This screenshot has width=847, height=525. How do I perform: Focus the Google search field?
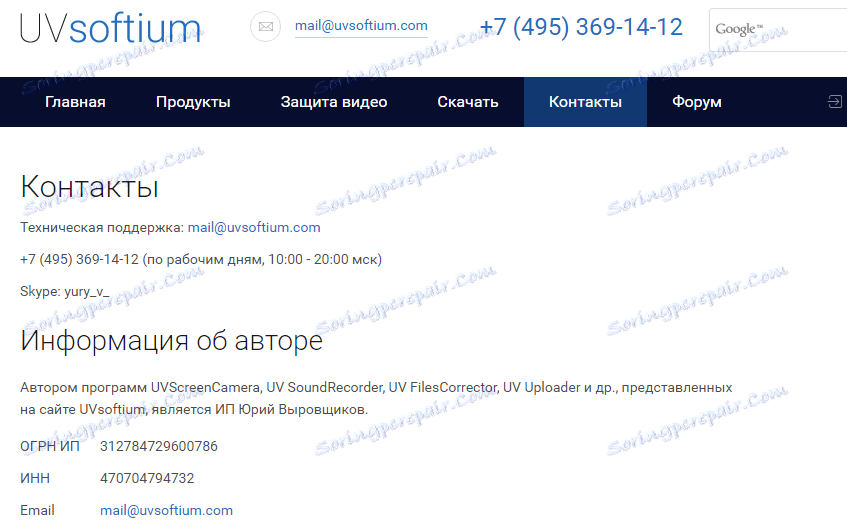pyautogui.click(x=778, y=30)
